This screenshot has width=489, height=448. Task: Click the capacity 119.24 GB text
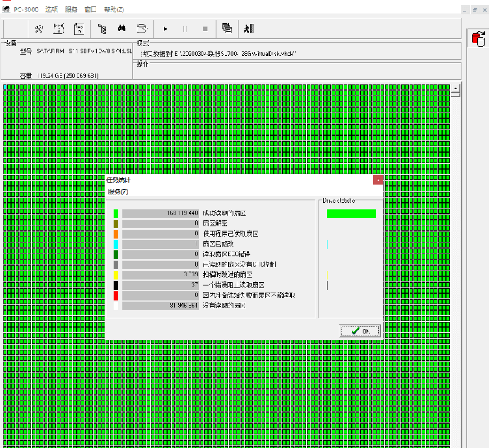pyautogui.click(x=67, y=76)
